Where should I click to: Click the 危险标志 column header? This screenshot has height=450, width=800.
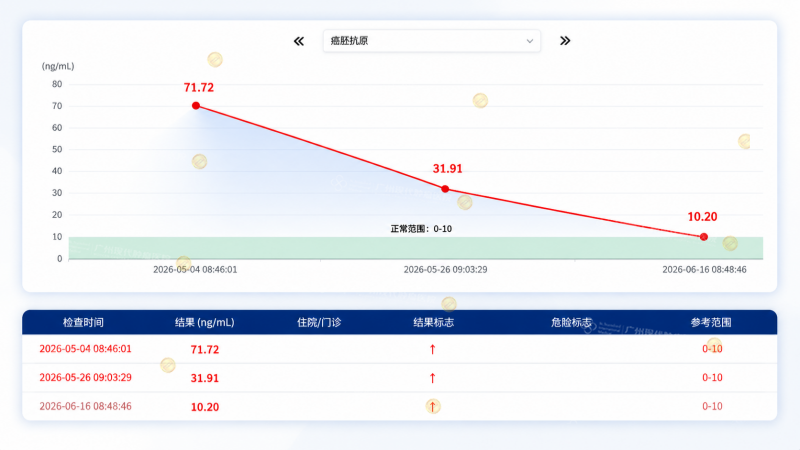(x=571, y=322)
